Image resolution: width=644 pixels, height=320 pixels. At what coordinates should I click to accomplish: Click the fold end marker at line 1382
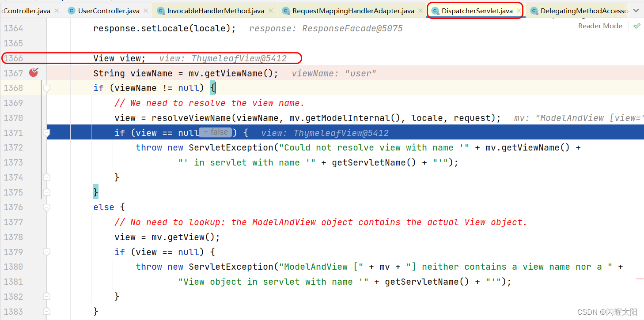[x=46, y=296]
